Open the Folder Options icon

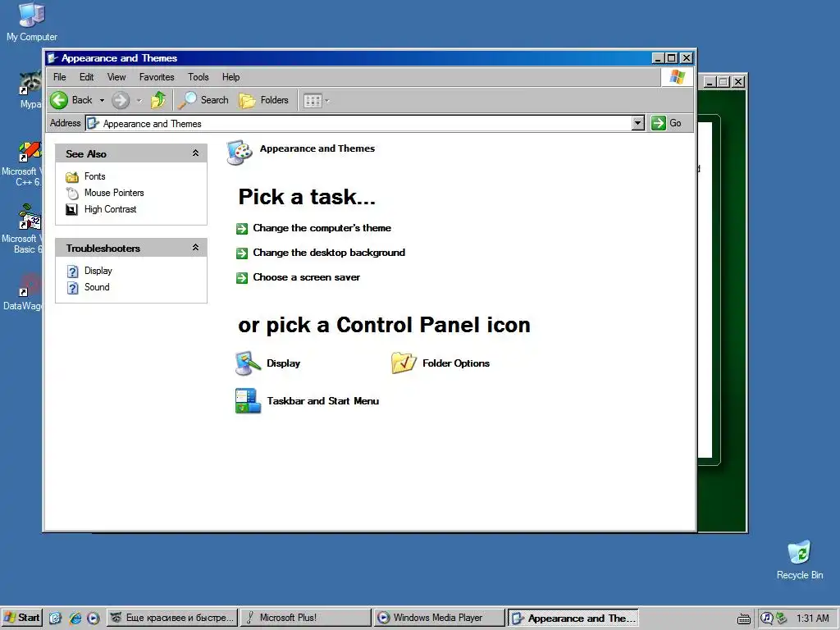[404, 363]
